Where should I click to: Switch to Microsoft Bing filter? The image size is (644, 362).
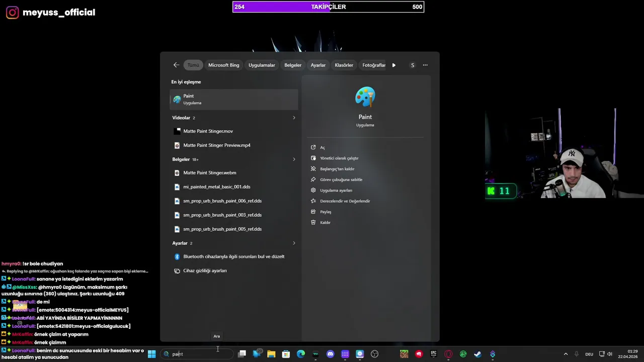tap(224, 65)
